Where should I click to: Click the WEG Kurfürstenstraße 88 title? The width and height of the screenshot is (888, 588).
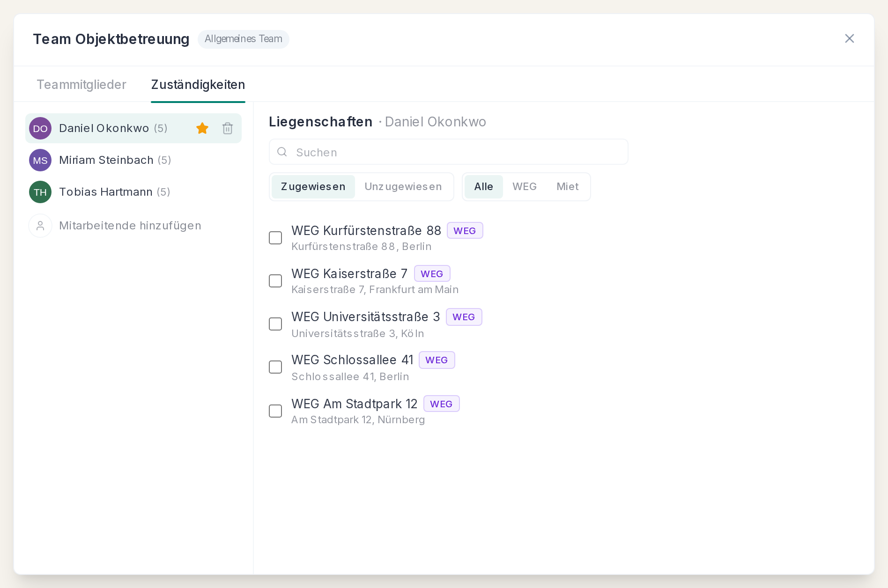tap(366, 230)
